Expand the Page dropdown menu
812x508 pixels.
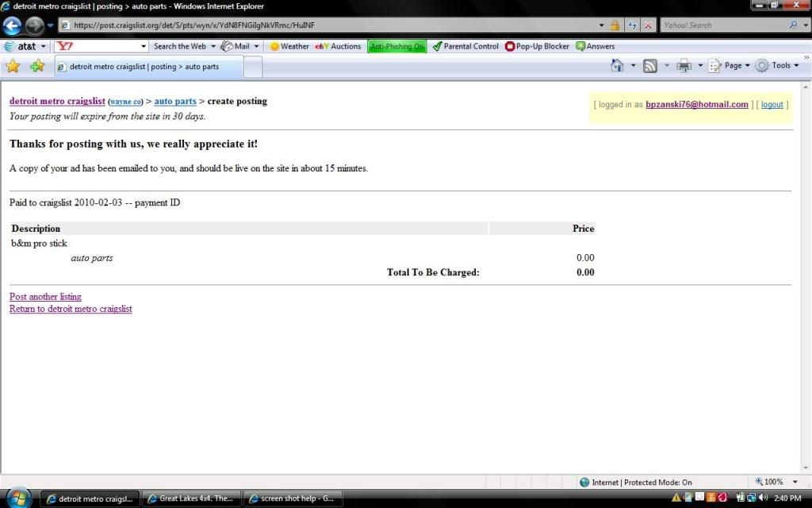click(x=729, y=66)
